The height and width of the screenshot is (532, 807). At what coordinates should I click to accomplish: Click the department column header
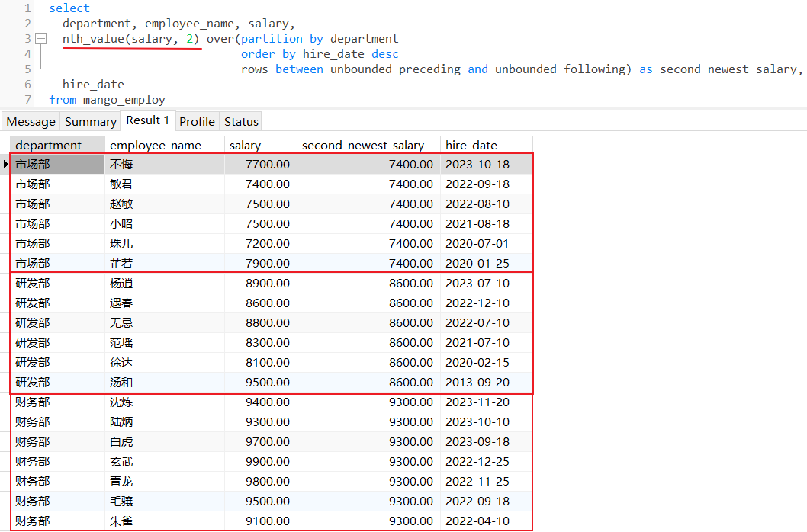[57, 145]
